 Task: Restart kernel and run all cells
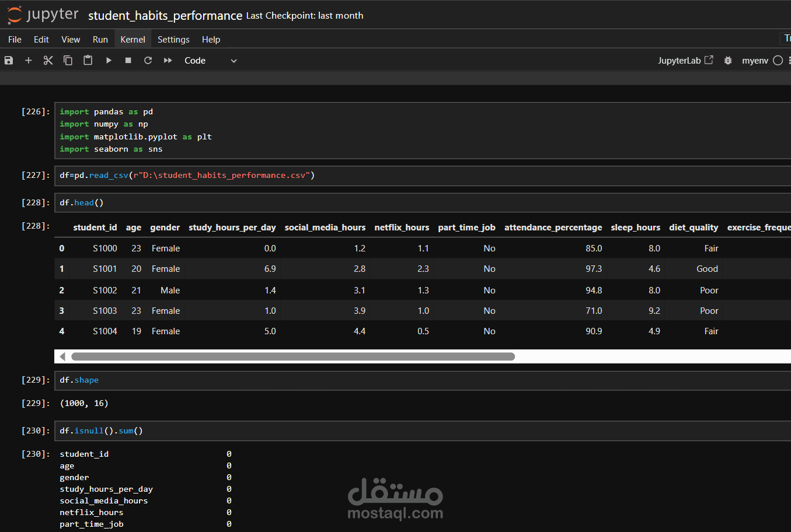168,61
